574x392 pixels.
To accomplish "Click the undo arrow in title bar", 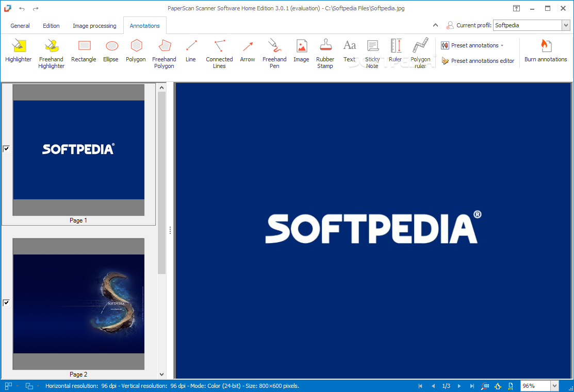I will pyautogui.click(x=22, y=8).
